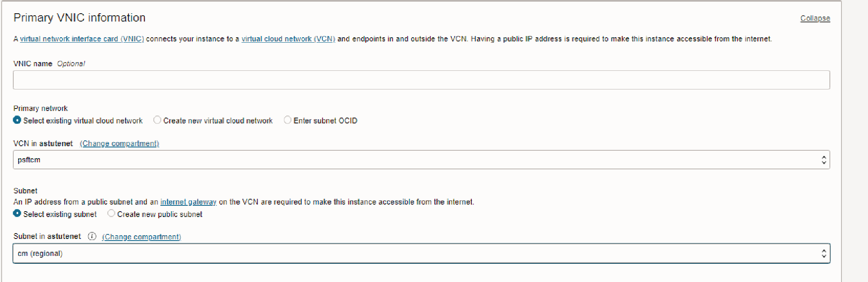Open the virtual cloud network (VCN) documentation link
The image size is (868, 282).
click(x=288, y=39)
